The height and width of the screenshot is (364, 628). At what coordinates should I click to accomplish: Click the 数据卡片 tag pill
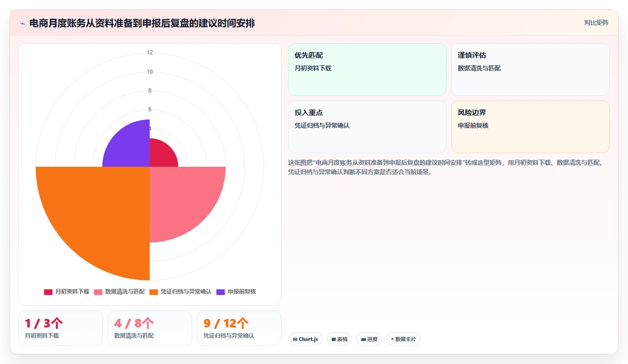[x=403, y=339]
